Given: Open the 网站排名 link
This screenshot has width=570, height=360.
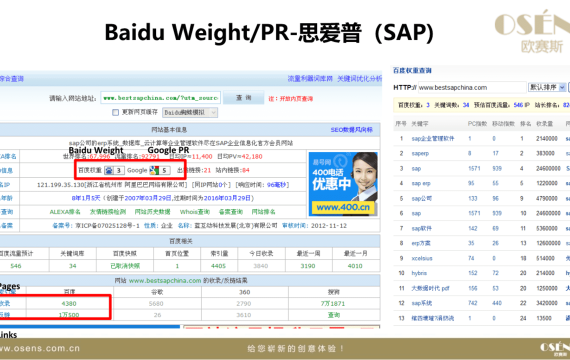Looking at the screenshot, I should tap(264, 212).
